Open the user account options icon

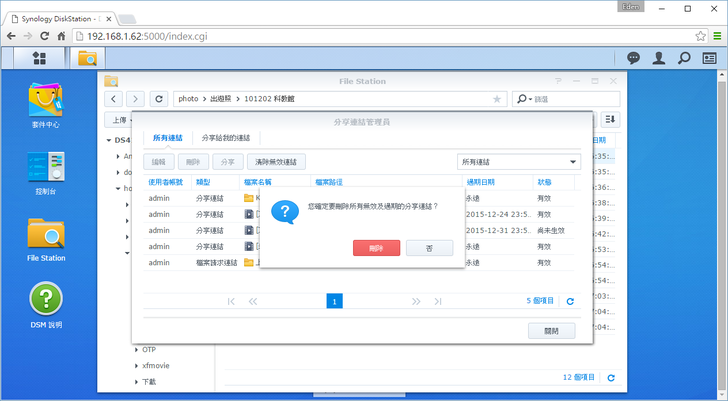click(659, 58)
